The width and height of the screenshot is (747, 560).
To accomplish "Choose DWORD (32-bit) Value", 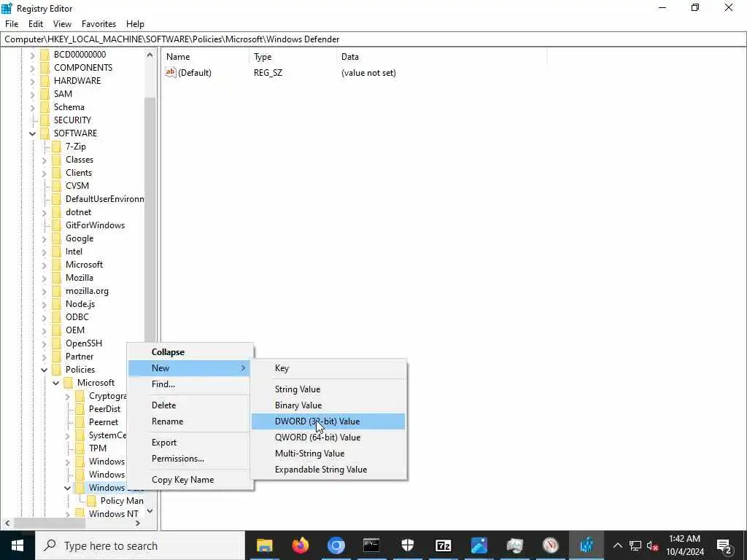I will point(328,421).
